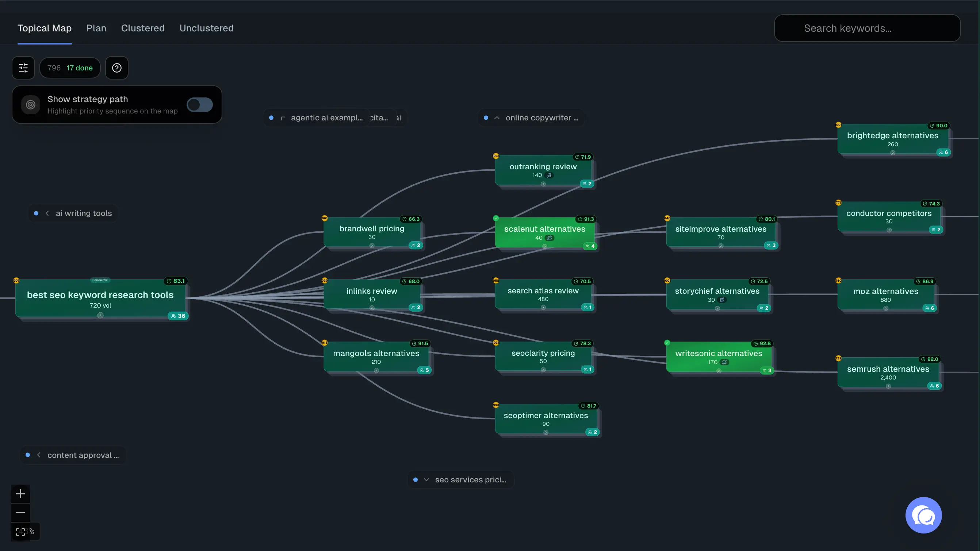Fit the map to view
The height and width of the screenshot is (551, 980).
(x=20, y=532)
